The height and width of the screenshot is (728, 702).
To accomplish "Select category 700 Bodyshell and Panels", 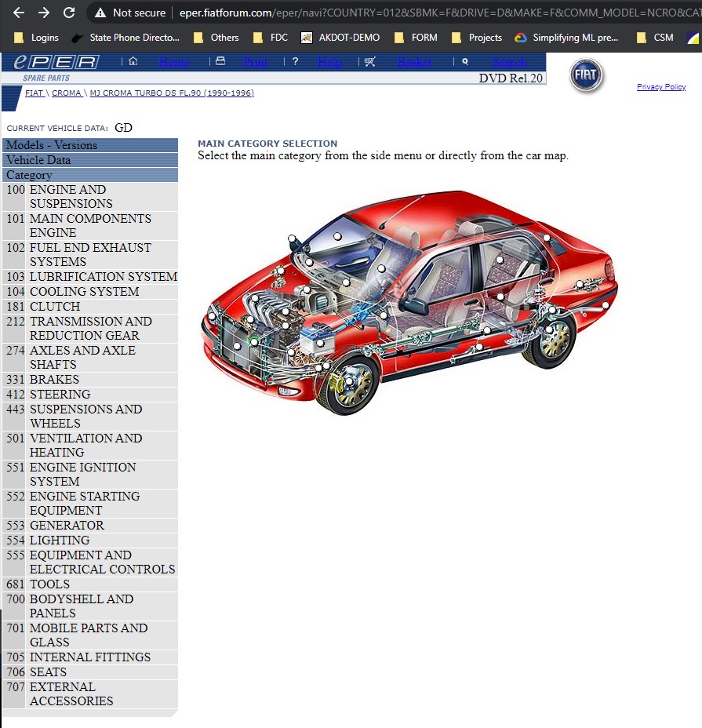I will point(90,606).
